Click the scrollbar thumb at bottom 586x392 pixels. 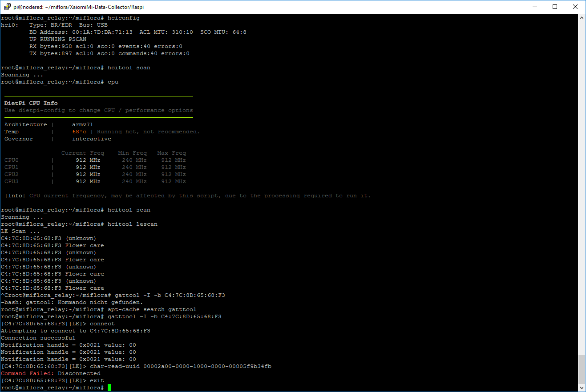pos(582,369)
